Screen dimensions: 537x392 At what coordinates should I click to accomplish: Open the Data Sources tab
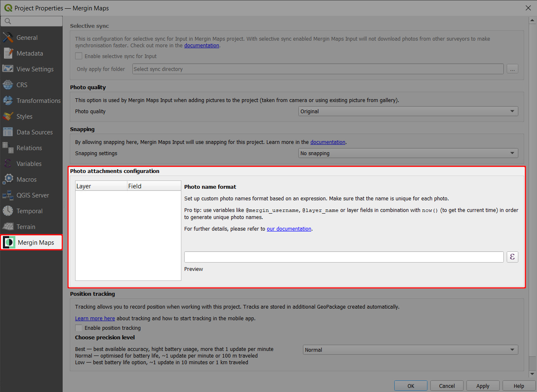coord(32,132)
